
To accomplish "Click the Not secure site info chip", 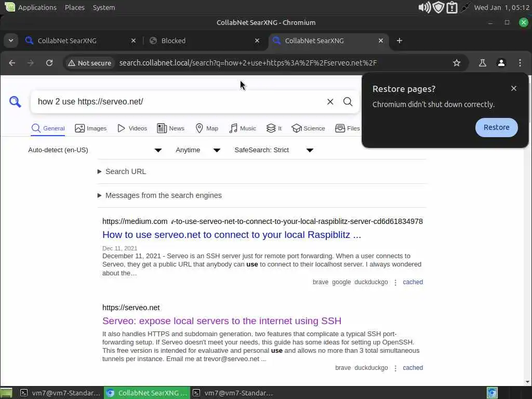I will point(89,63).
